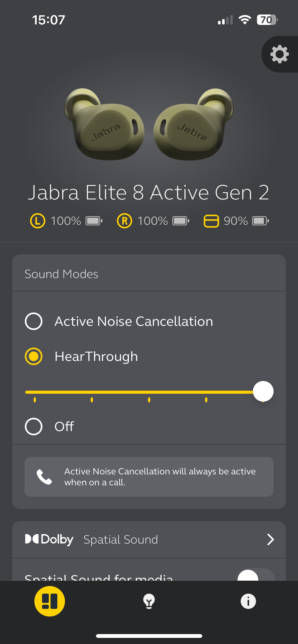This screenshot has height=644, width=298.
Task: Tap the Sound Modes header
Action: pos(61,274)
